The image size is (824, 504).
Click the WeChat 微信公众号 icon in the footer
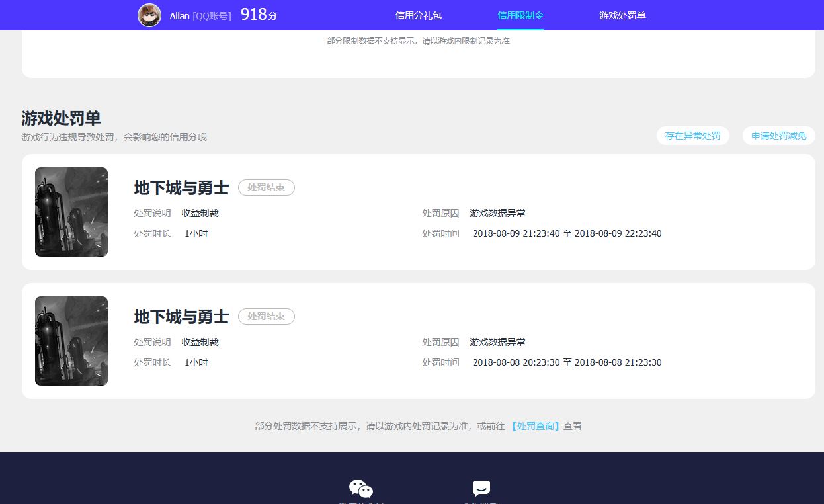[360, 488]
